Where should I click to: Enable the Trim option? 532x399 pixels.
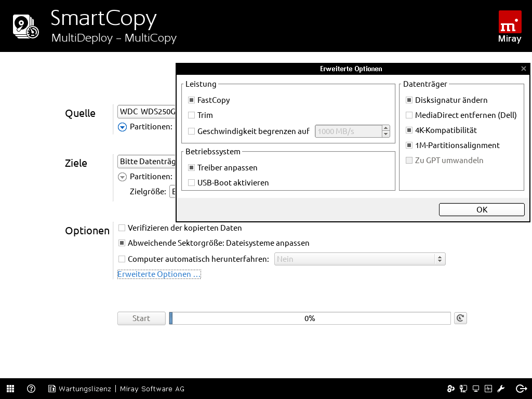192,115
